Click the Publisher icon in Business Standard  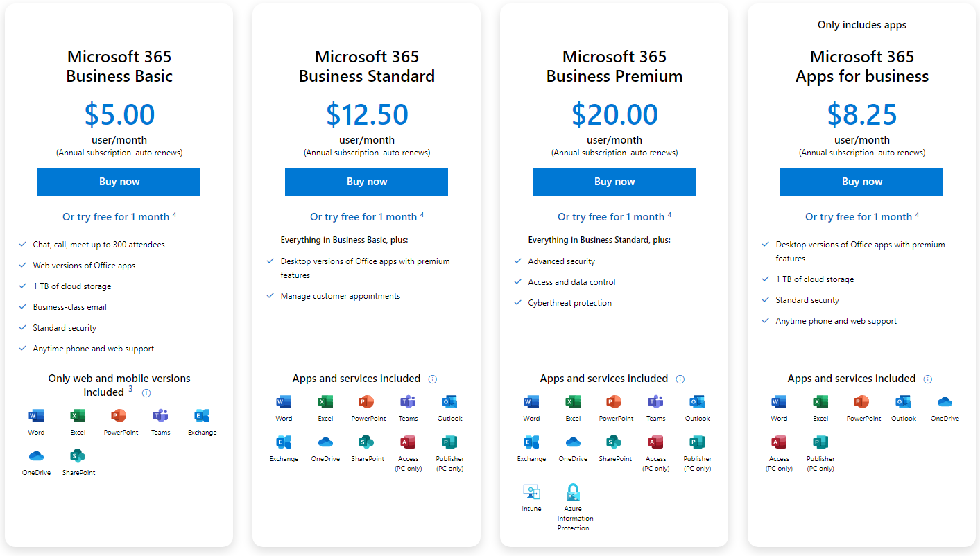449,442
